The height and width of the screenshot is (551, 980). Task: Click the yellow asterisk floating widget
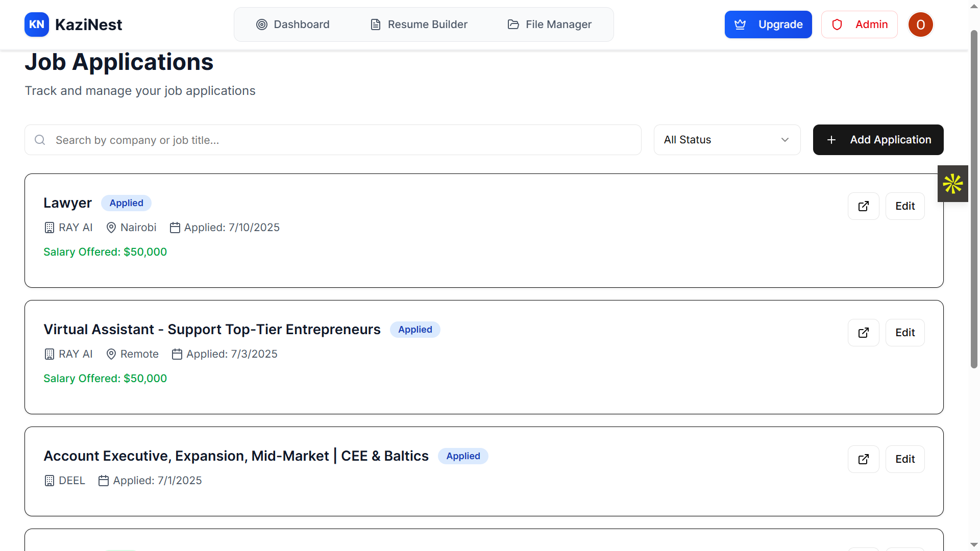(952, 184)
